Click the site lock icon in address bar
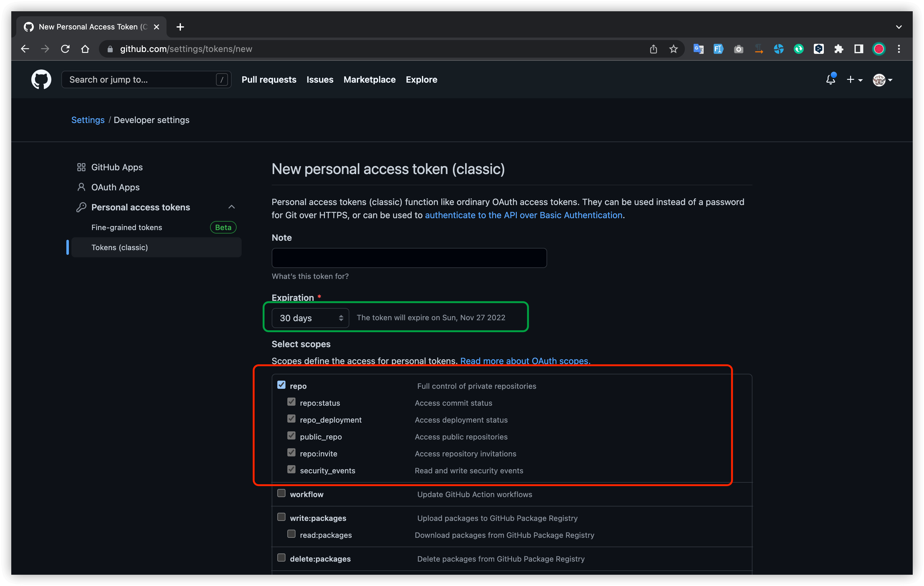924x586 pixels. [110, 49]
